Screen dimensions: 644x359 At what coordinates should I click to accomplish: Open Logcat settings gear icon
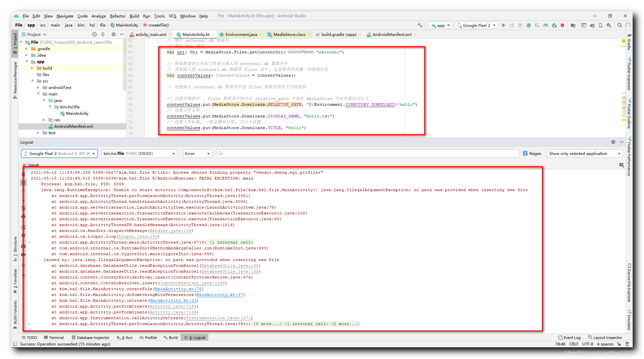point(613,142)
